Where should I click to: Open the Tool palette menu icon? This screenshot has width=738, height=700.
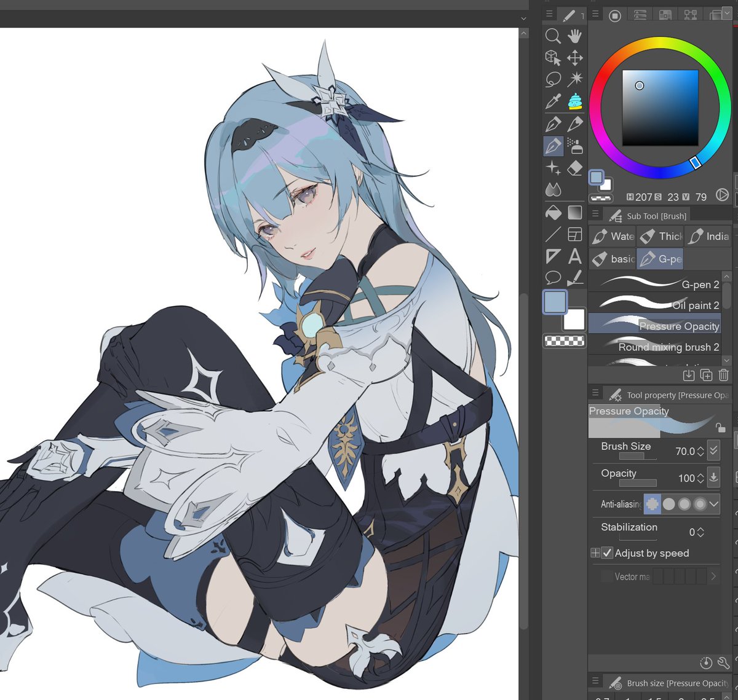(x=549, y=14)
